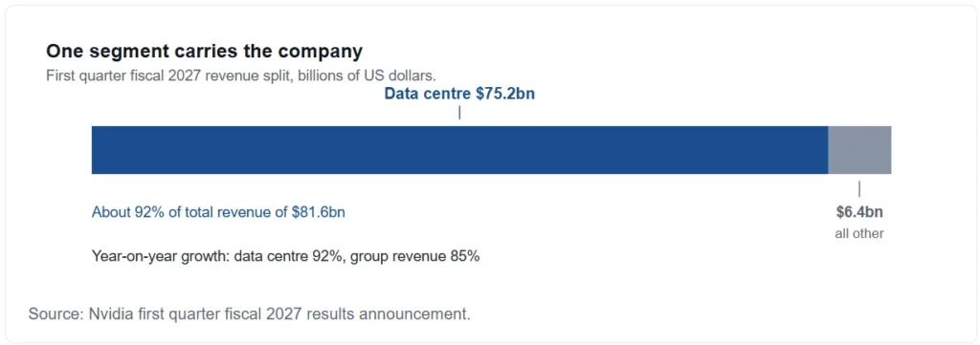Click 'group revenue 85%' in growth line

(x=415, y=256)
